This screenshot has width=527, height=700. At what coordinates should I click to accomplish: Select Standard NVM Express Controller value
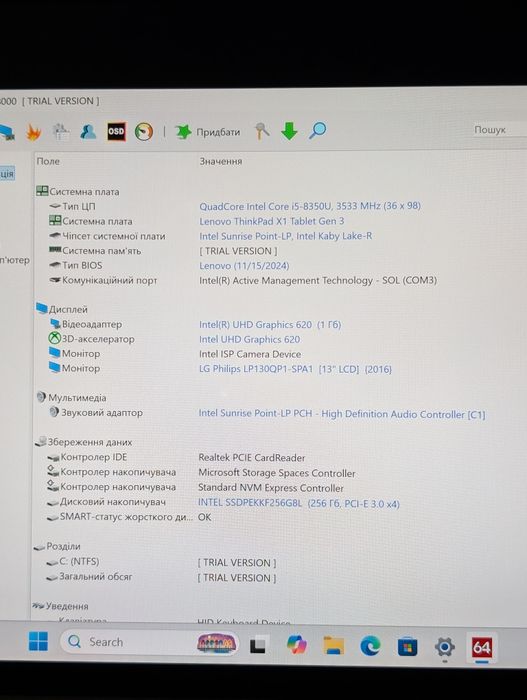tap(271, 488)
